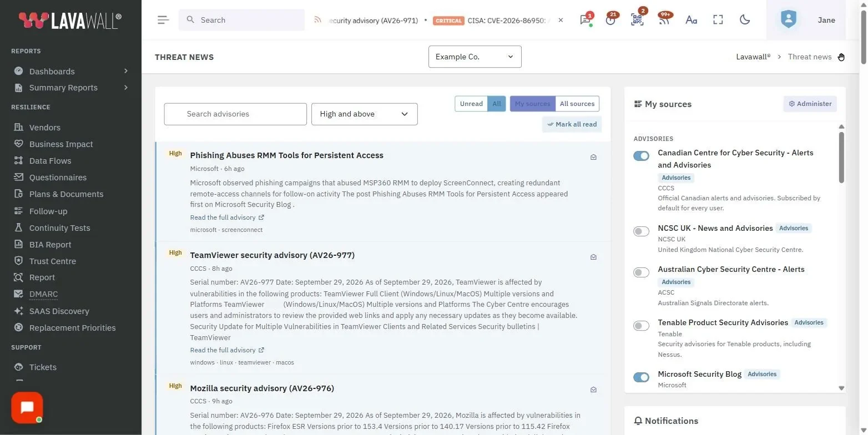Click the Administer sources button

(x=810, y=104)
